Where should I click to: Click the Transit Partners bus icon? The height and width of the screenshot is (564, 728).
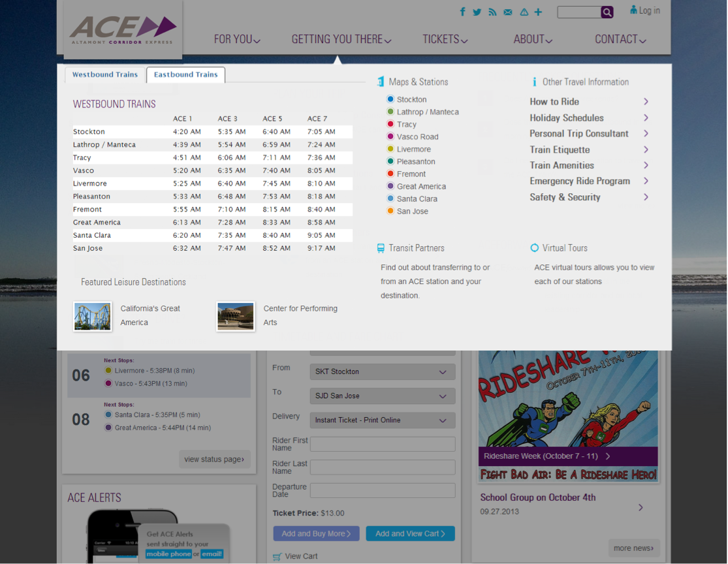point(381,248)
